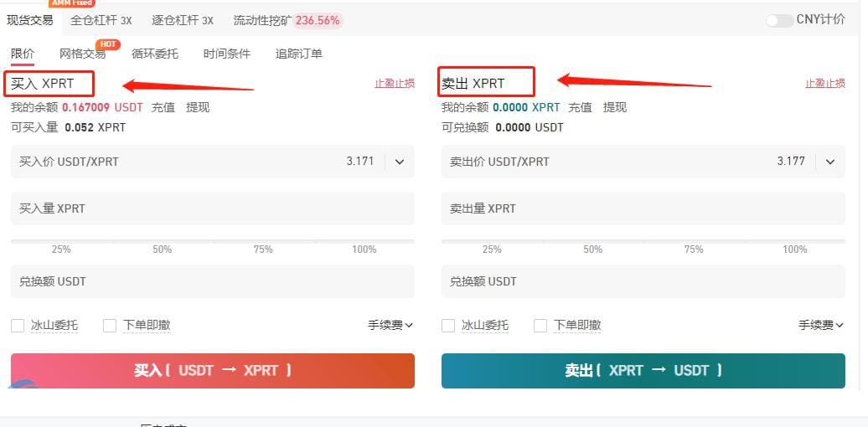Open the 流动性挖矿 236.56% tab
Image resolution: width=868 pixels, height=427 pixels.
click(x=287, y=20)
